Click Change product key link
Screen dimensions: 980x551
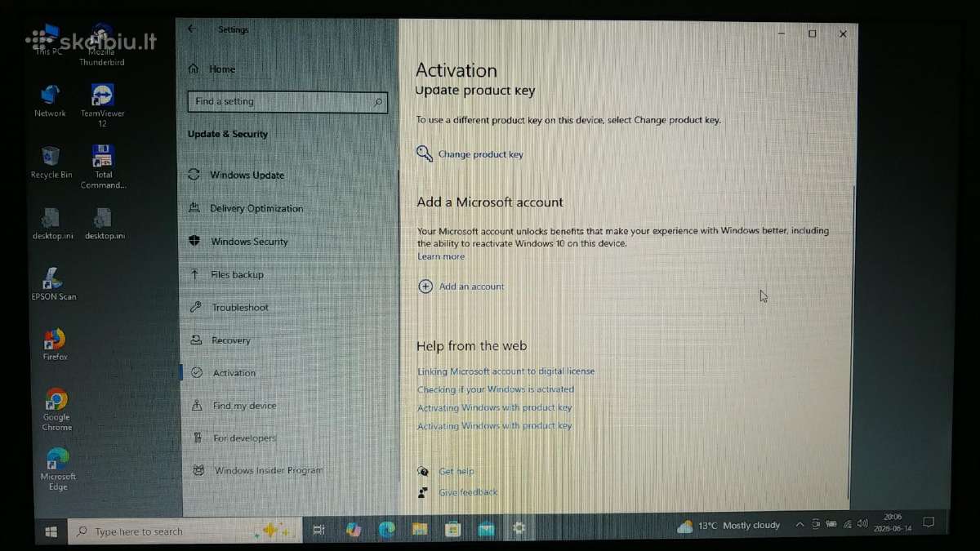click(x=481, y=154)
